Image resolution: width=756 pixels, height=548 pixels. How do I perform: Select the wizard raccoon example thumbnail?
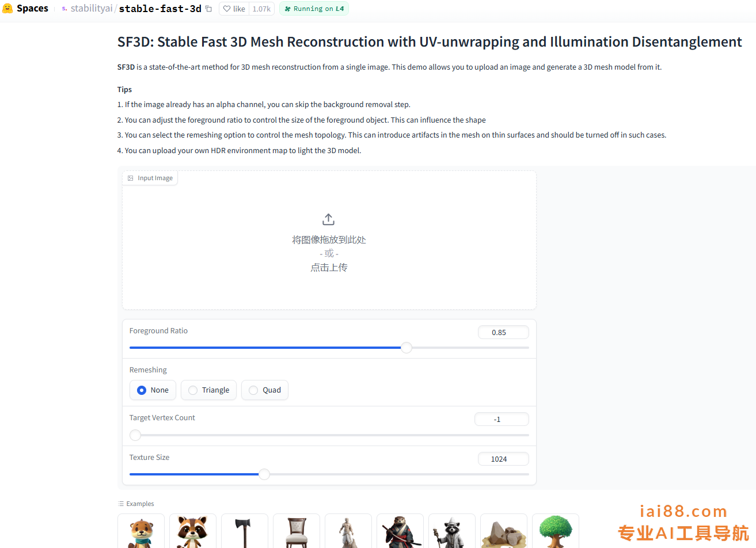(452, 531)
